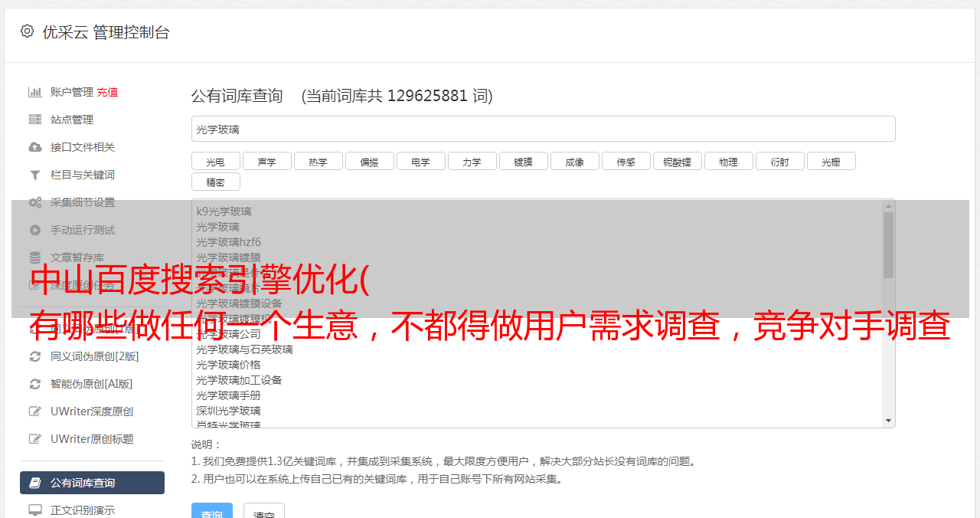Open the 充值 recharge link
The image size is (980, 518).
click(x=107, y=92)
